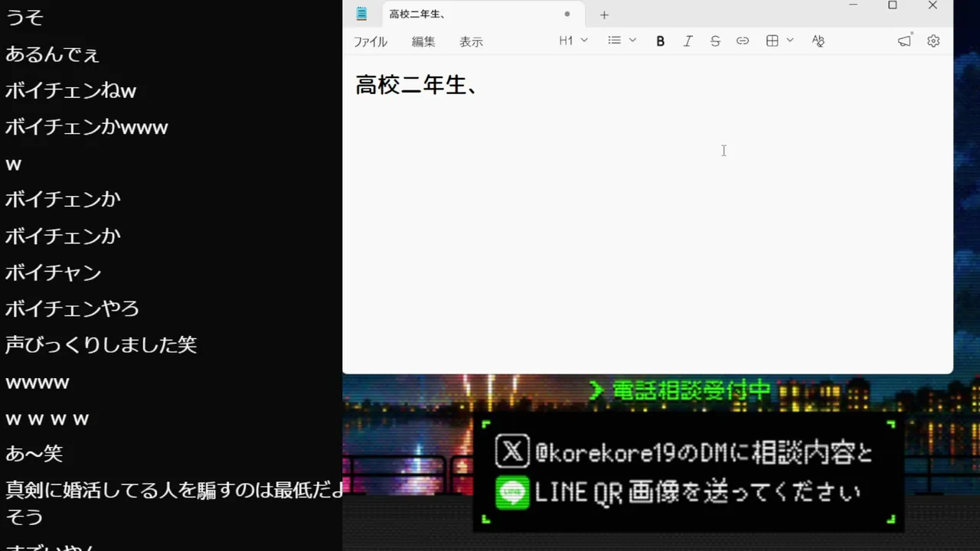Image resolution: width=980 pixels, height=551 pixels.
Task: Click the Notepad app icon in title bar
Action: coord(362,14)
